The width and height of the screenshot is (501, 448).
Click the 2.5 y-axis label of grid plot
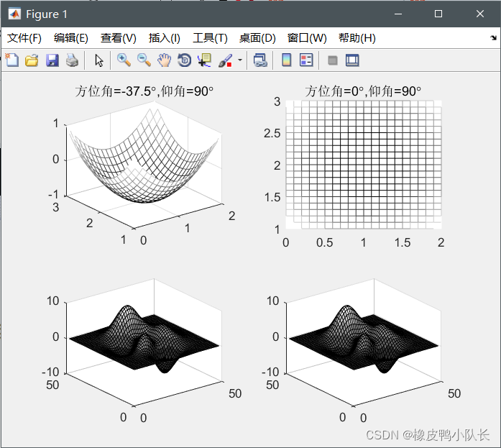click(272, 133)
